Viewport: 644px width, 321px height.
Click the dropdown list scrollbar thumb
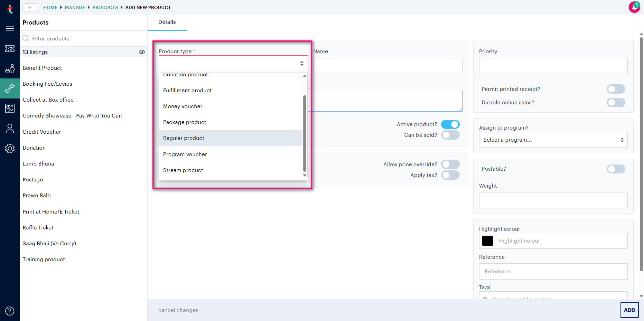point(305,133)
